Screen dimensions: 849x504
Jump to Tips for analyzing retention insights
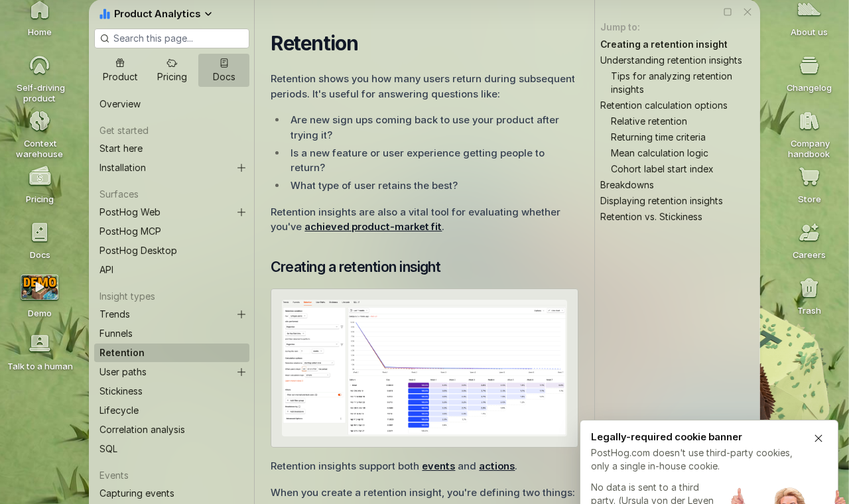click(x=671, y=83)
